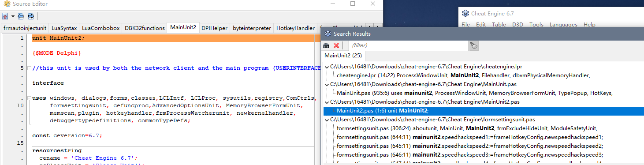Click the clear filter broom icon
Screen dimensions: 644x165
click(474, 45)
